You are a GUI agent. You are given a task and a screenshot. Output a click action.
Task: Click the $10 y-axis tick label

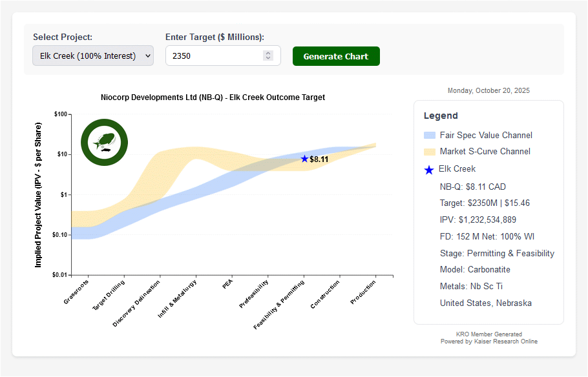coord(62,154)
